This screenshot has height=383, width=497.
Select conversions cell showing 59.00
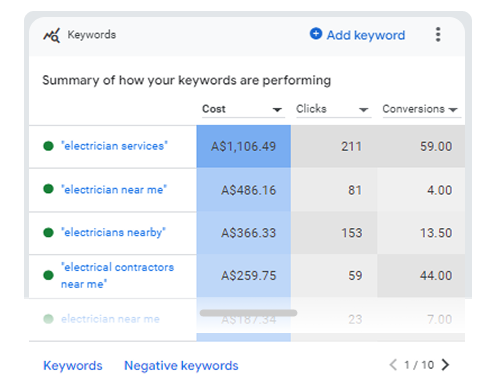click(421, 146)
